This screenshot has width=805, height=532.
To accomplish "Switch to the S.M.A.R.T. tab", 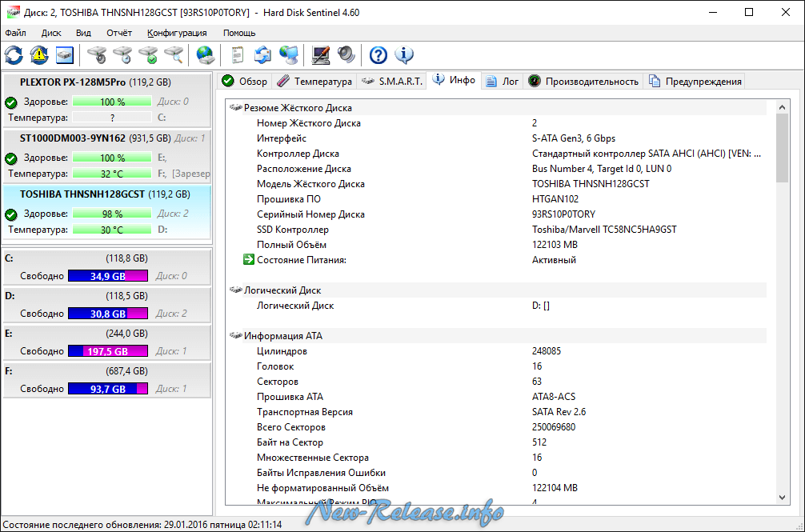I will click(392, 82).
